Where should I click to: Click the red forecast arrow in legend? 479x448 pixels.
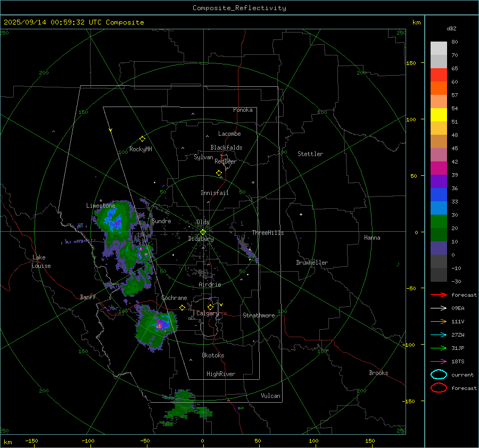tap(439, 295)
